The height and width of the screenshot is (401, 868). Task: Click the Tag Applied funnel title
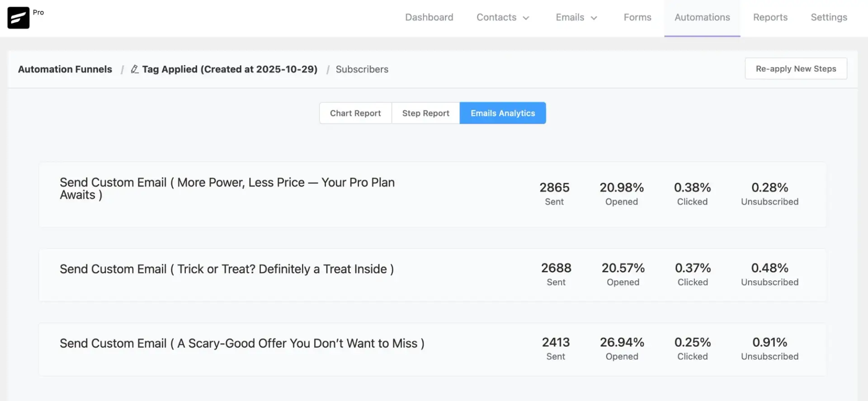(229, 69)
